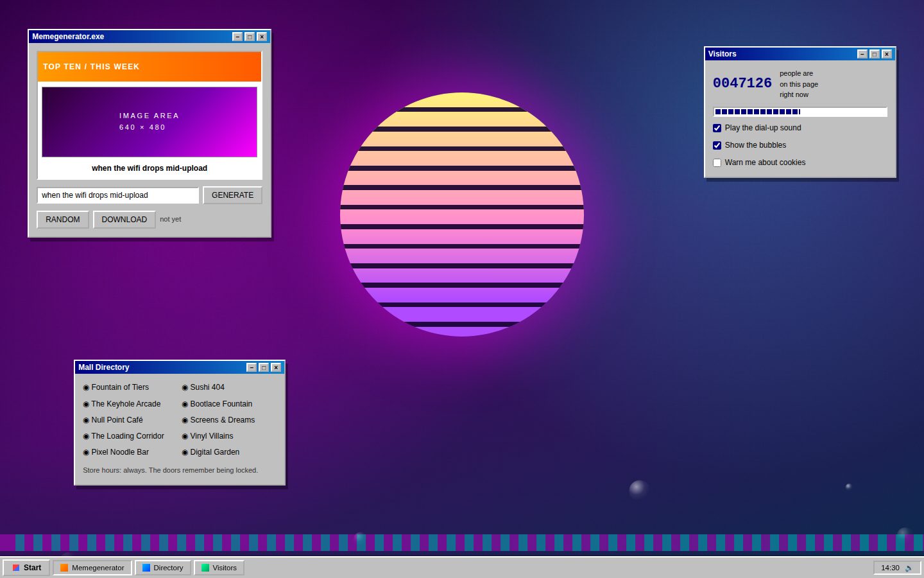
Task: Click the green Visitors taskbar icon
Action: pyautogui.click(x=205, y=568)
